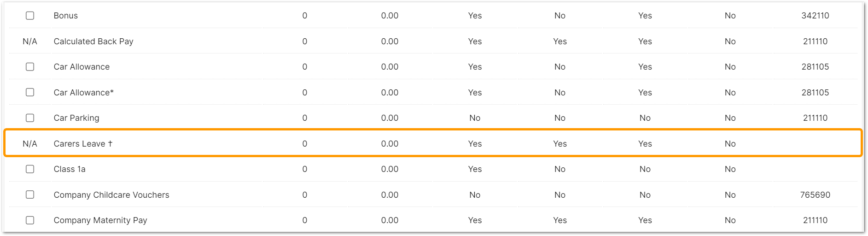Click the Class 1a row name

[70, 169]
